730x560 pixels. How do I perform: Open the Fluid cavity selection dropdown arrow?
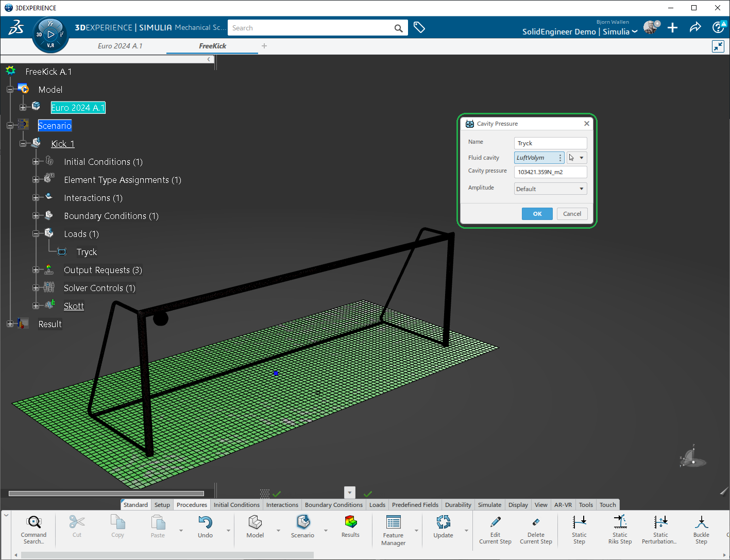(x=582, y=158)
